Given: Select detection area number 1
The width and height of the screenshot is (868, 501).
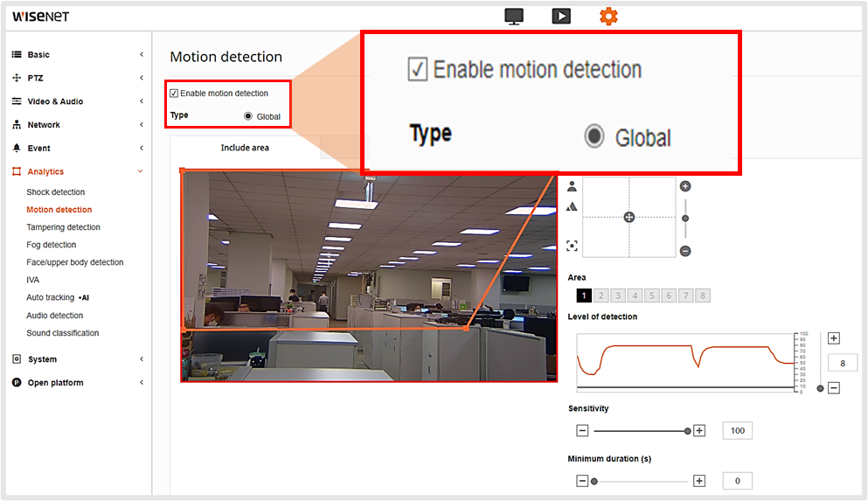Looking at the screenshot, I should (583, 296).
